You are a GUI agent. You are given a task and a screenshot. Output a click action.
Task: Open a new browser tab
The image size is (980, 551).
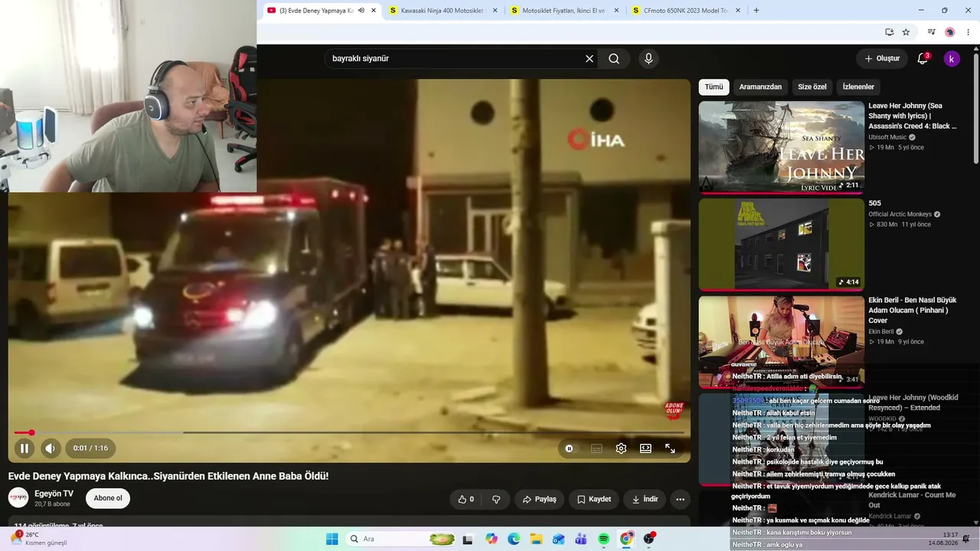point(756,11)
